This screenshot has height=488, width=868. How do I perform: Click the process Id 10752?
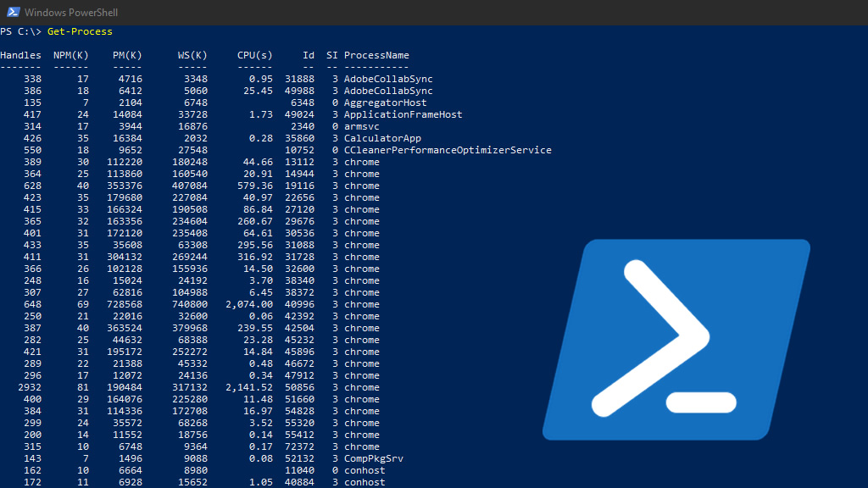299,150
